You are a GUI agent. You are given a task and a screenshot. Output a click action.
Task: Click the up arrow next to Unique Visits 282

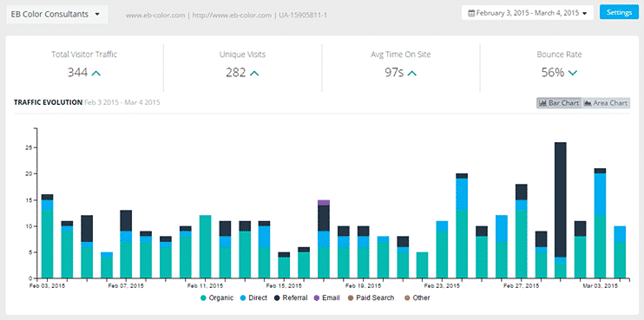click(x=254, y=74)
